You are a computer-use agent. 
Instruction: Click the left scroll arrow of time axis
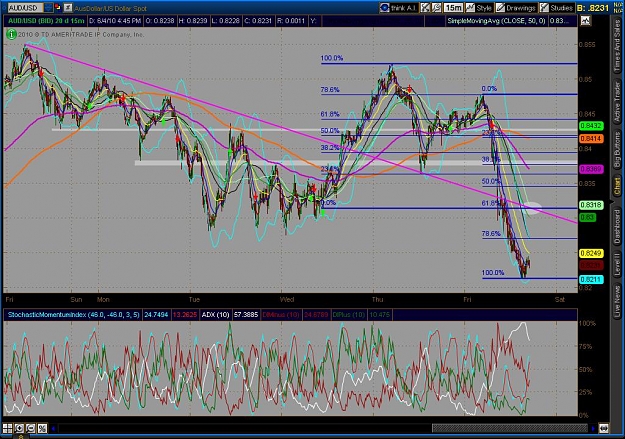pyautogui.click(x=53, y=429)
